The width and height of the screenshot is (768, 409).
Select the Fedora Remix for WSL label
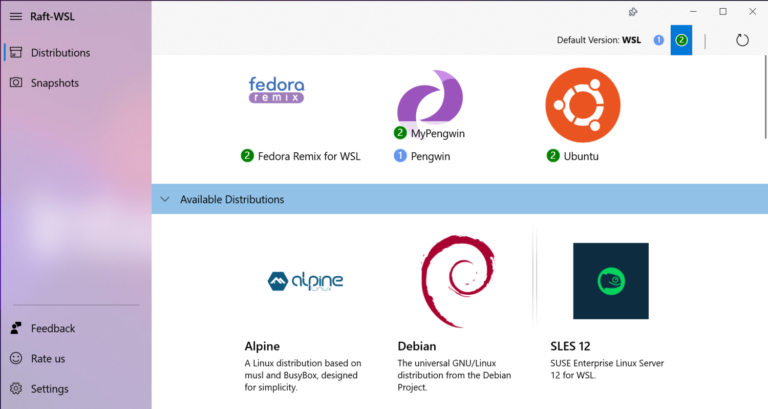pos(307,156)
